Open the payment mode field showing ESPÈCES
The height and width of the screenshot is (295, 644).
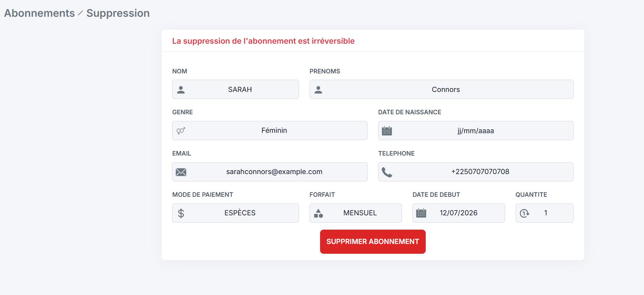[x=236, y=213]
